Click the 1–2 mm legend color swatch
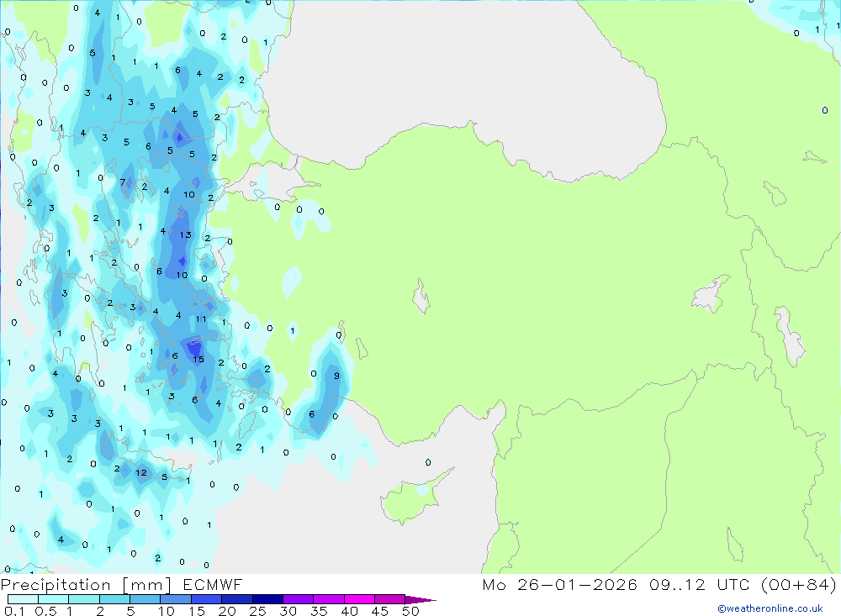 [84, 599]
